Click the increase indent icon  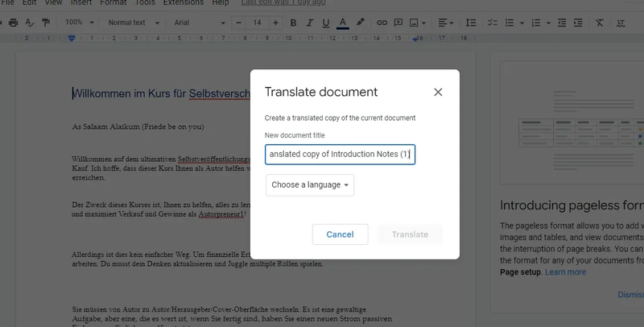click(x=578, y=23)
